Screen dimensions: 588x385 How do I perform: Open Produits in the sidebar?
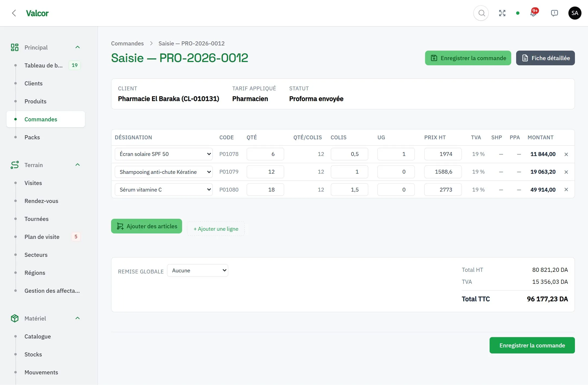pos(46,101)
